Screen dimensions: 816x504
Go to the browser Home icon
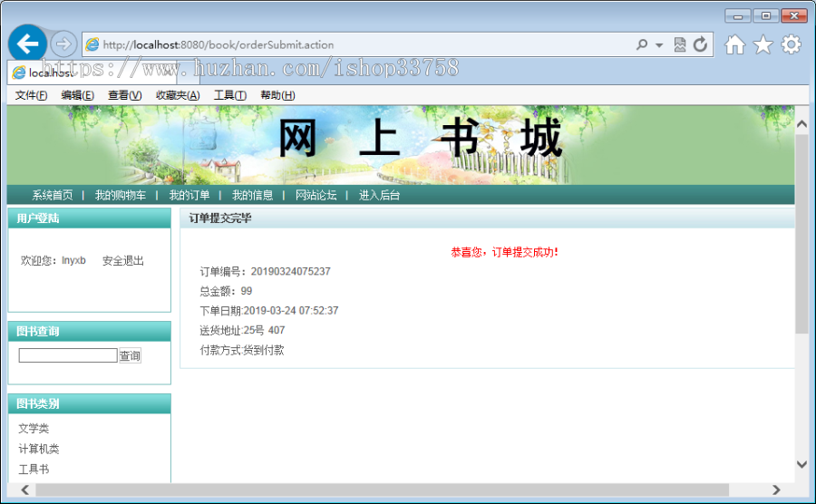click(x=734, y=44)
